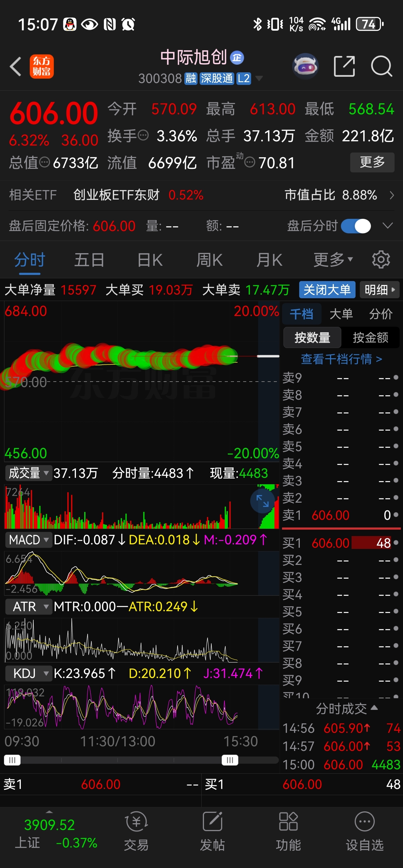This screenshot has width=403, height=868.
Task: Tap the dot indicator on 卖1 row
Action: pos(396,515)
